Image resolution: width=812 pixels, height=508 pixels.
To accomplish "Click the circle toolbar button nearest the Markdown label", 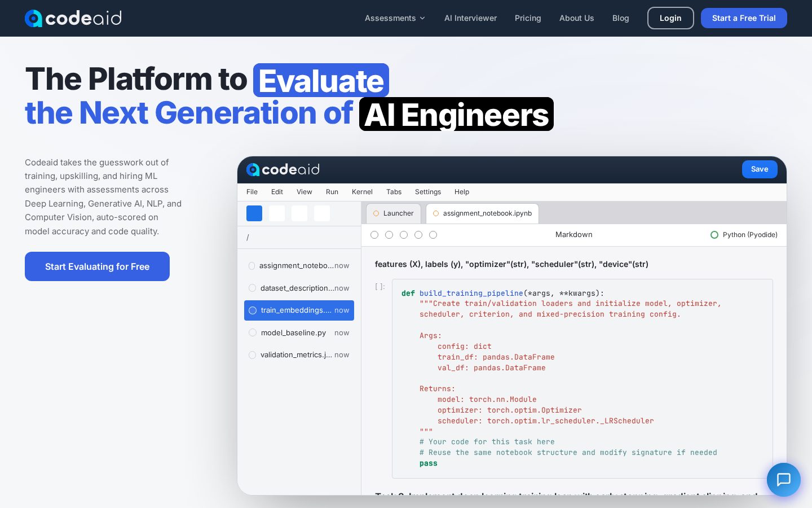I will point(433,235).
